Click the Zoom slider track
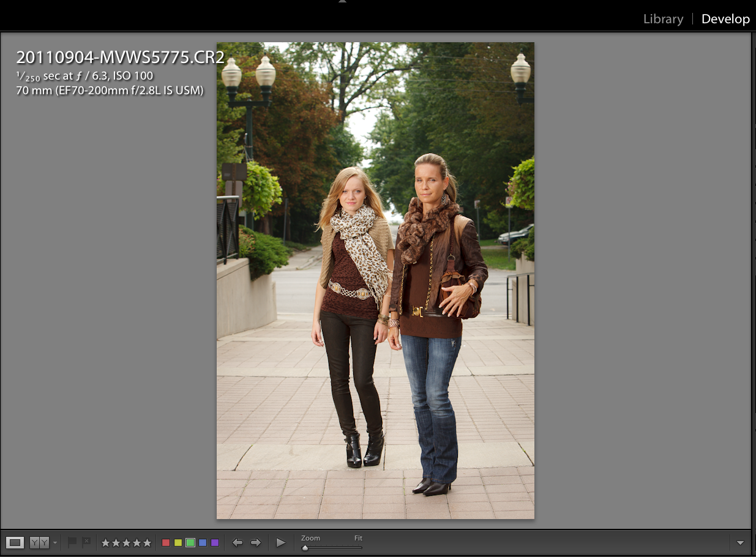 332,548
